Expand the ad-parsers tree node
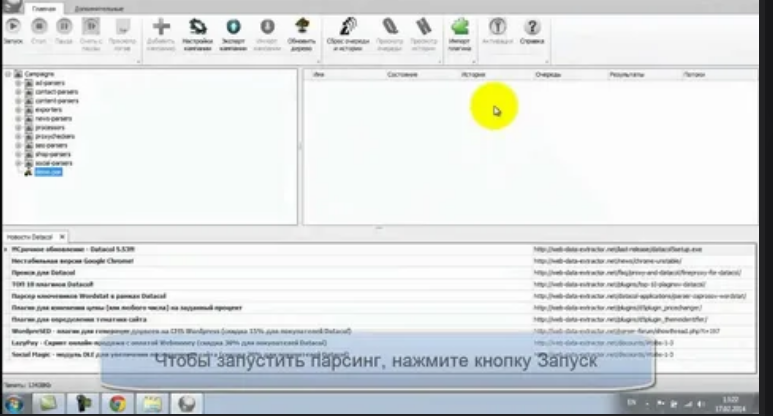The image size is (773, 416). click(18, 83)
